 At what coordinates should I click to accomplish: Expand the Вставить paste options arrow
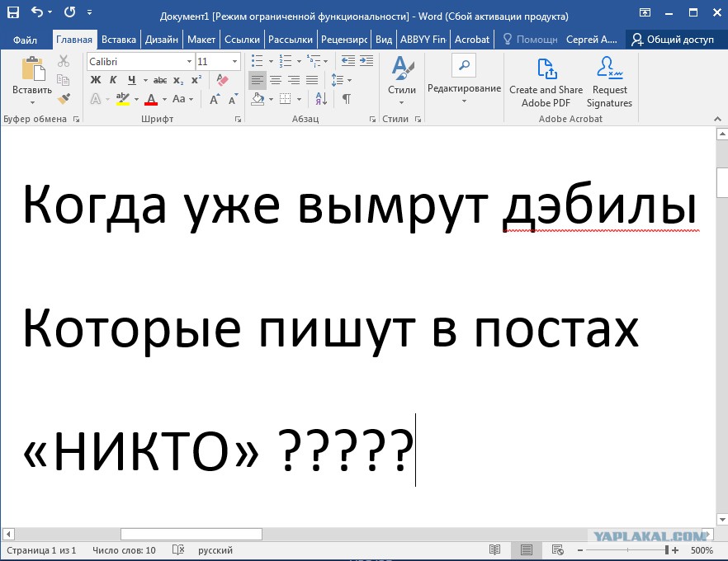[x=32, y=102]
